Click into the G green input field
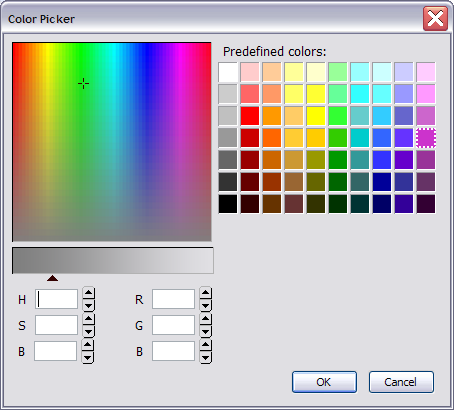Screen dimensions: 454x410 [x=173, y=325]
